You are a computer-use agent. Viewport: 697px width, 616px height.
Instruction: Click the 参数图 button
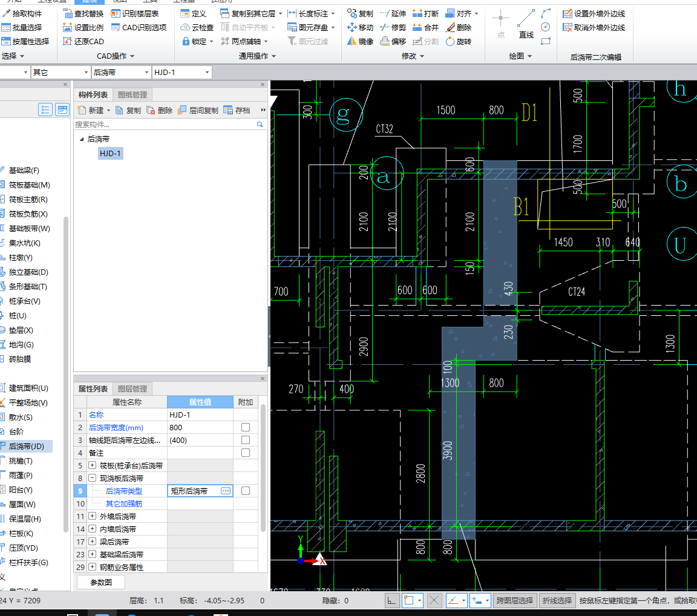pos(101,582)
